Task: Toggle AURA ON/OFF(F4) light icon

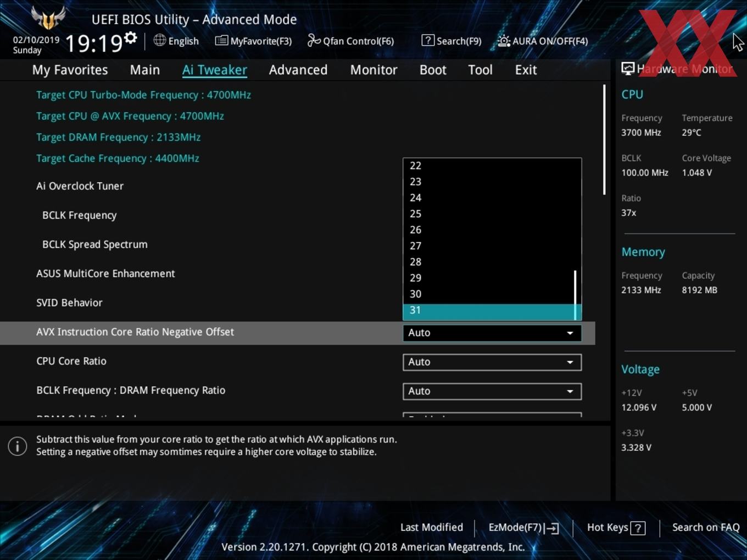Action: click(504, 41)
